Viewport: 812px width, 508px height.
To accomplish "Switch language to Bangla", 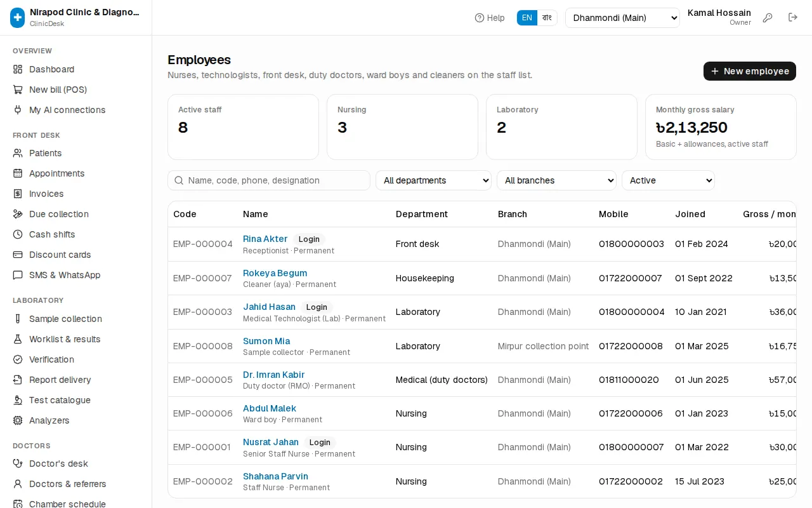I will pyautogui.click(x=547, y=18).
